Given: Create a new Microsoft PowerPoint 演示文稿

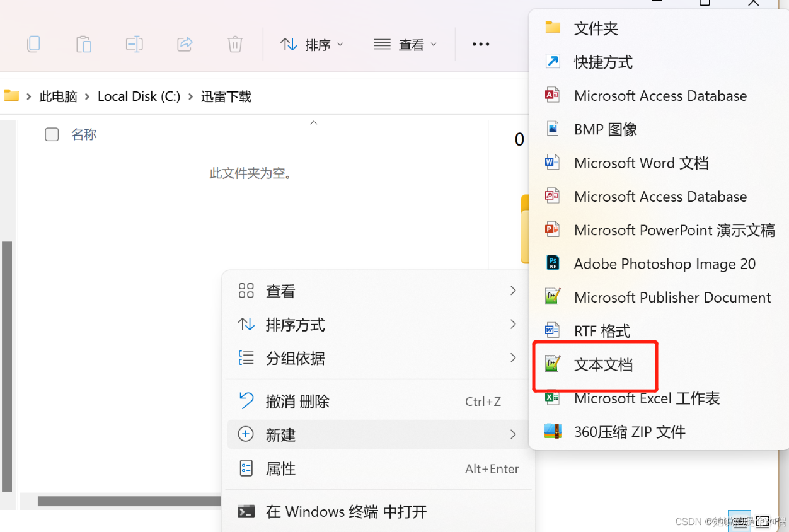Looking at the screenshot, I should coord(658,230).
